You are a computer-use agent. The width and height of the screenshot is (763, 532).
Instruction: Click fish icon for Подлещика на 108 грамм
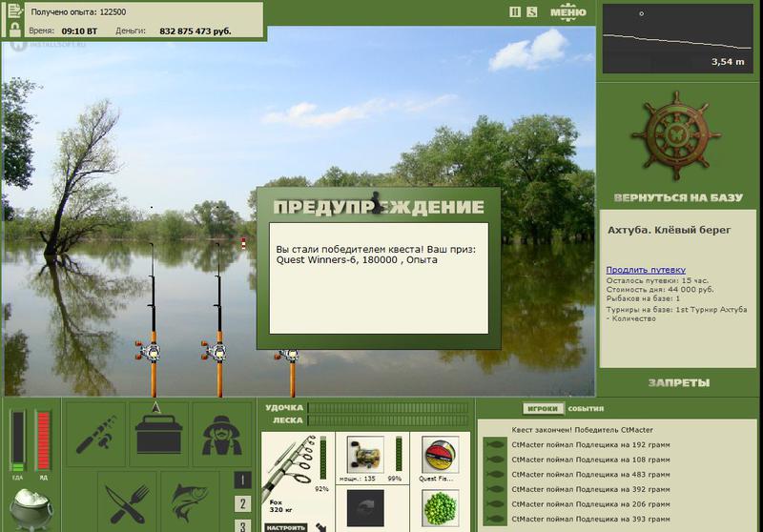click(x=495, y=460)
